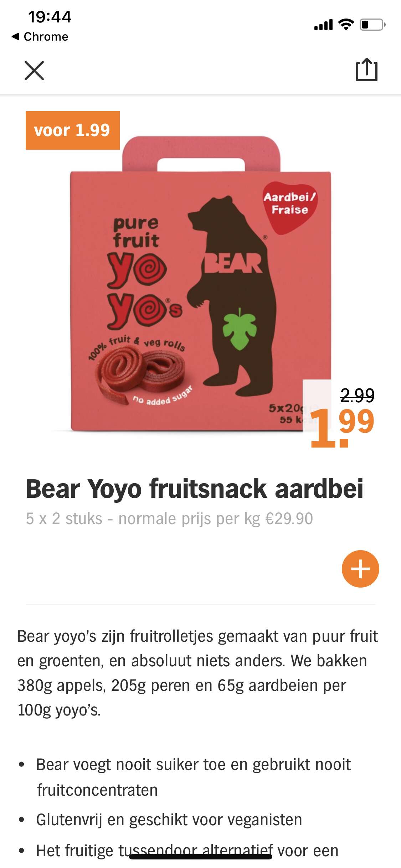Close the product detail page with X
The width and height of the screenshot is (401, 868).
tap(34, 71)
